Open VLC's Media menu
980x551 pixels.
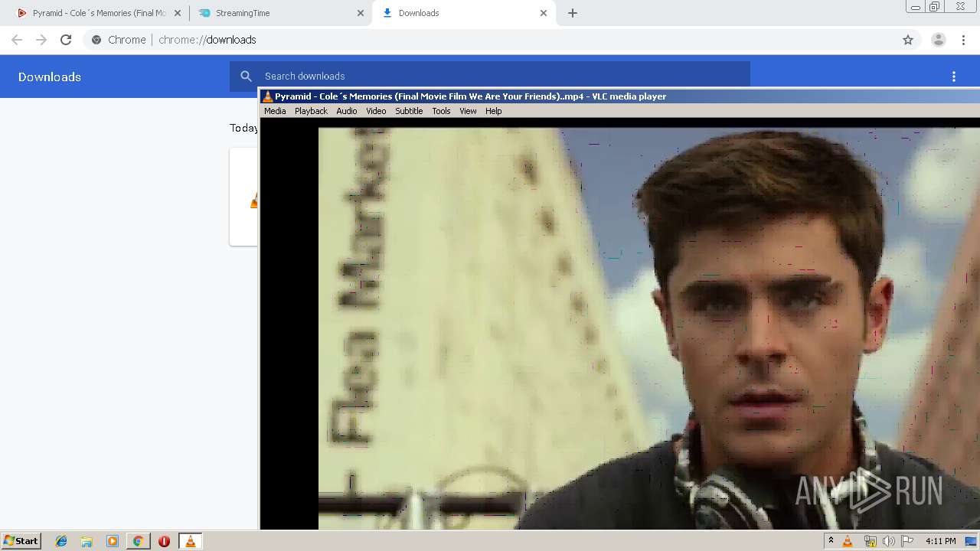pyautogui.click(x=275, y=111)
